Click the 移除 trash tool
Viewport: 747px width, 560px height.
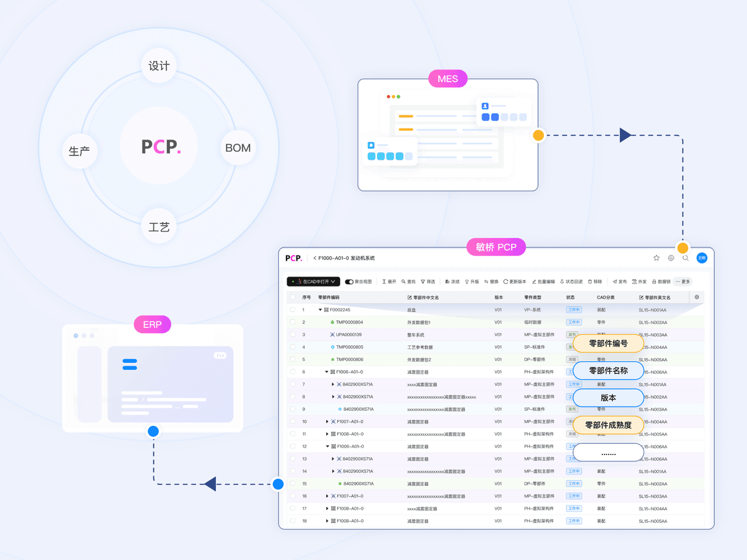pyautogui.click(x=595, y=282)
